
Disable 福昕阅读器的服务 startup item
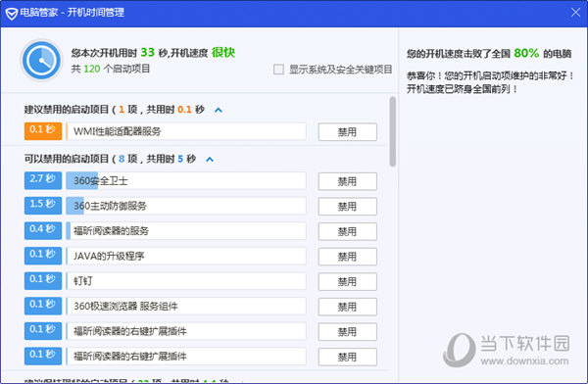[x=348, y=231]
